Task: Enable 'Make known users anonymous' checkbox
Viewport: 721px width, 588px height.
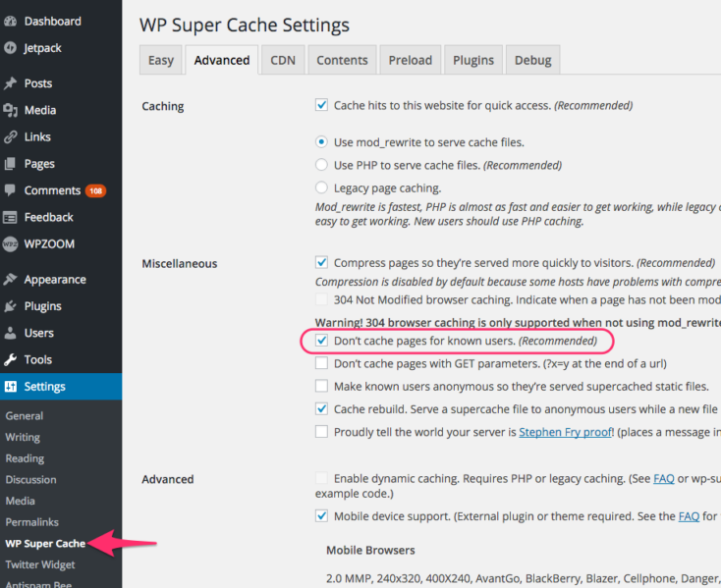Action: point(321,386)
